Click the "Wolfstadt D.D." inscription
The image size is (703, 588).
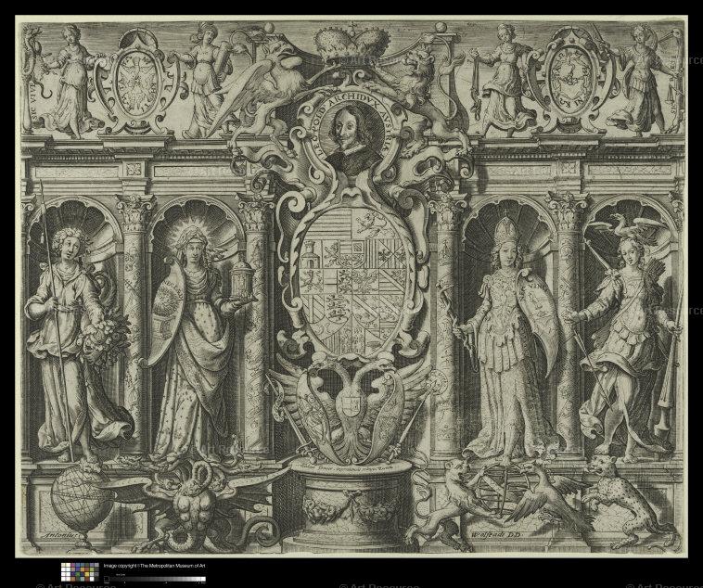[496, 534]
